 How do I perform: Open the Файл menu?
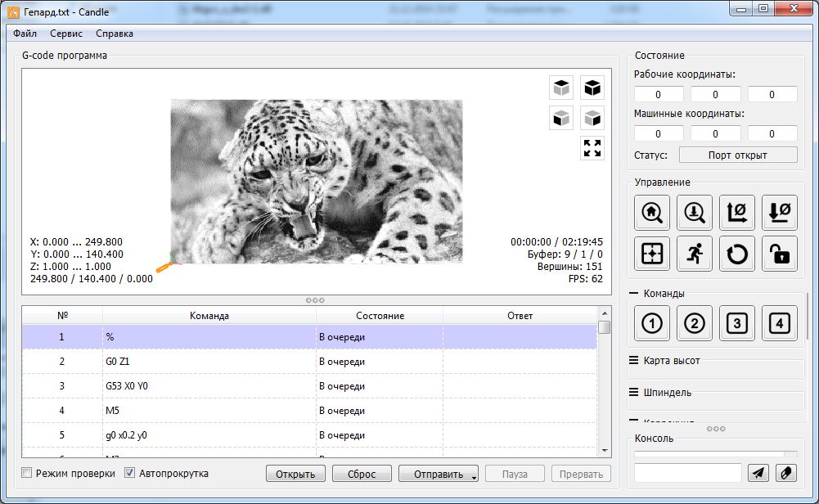point(25,34)
